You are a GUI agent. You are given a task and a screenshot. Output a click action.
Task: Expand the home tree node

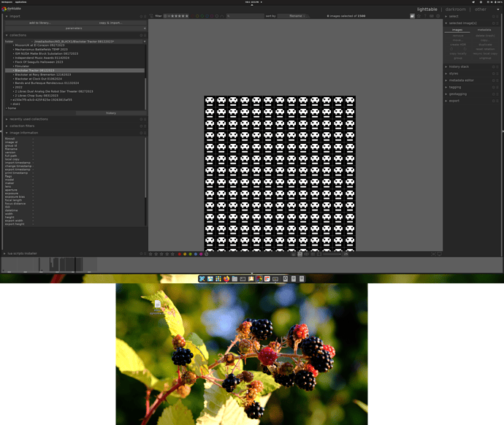point(7,108)
